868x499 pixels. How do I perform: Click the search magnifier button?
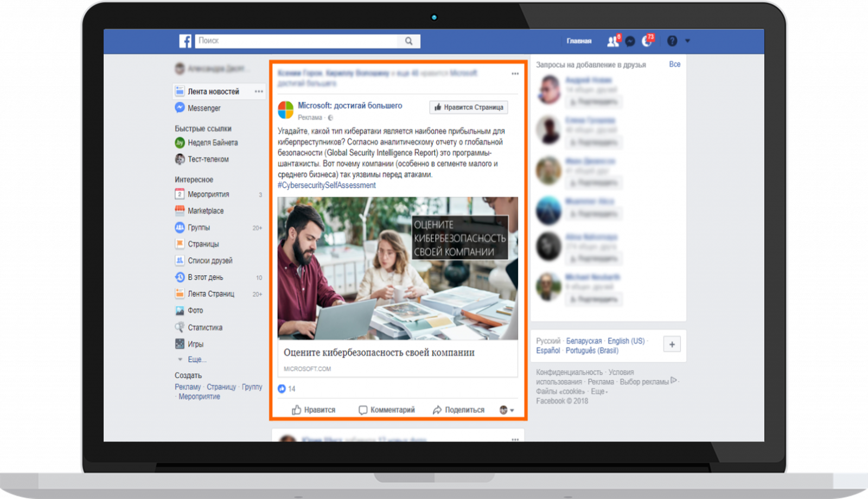409,41
